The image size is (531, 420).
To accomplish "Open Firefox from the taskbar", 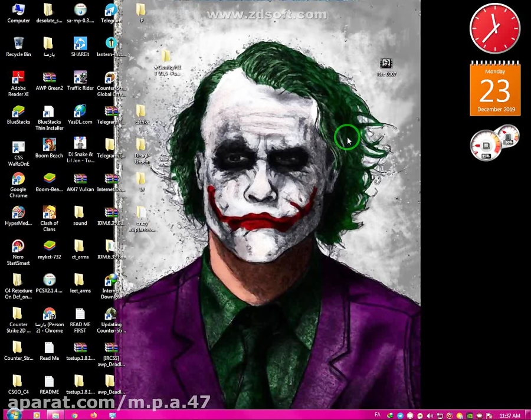I will [x=93, y=415].
